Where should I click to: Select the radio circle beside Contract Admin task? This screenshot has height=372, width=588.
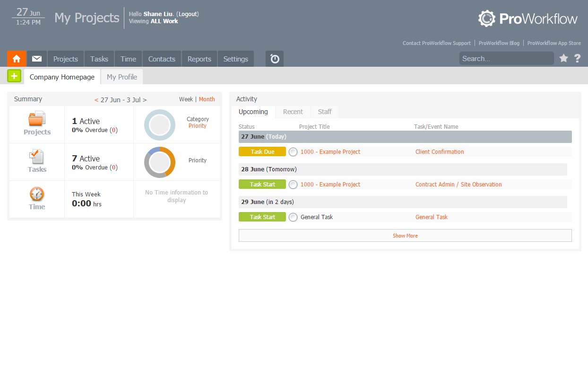click(293, 184)
